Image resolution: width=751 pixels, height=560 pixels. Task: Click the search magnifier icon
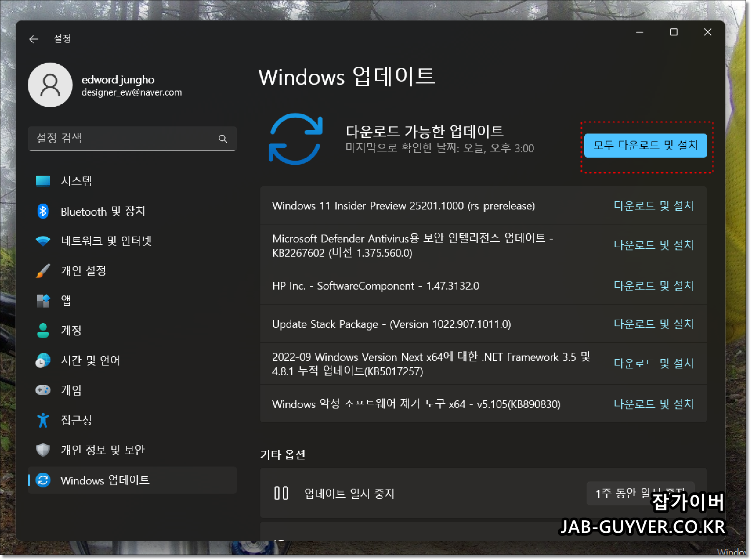click(x=223, y=139)
